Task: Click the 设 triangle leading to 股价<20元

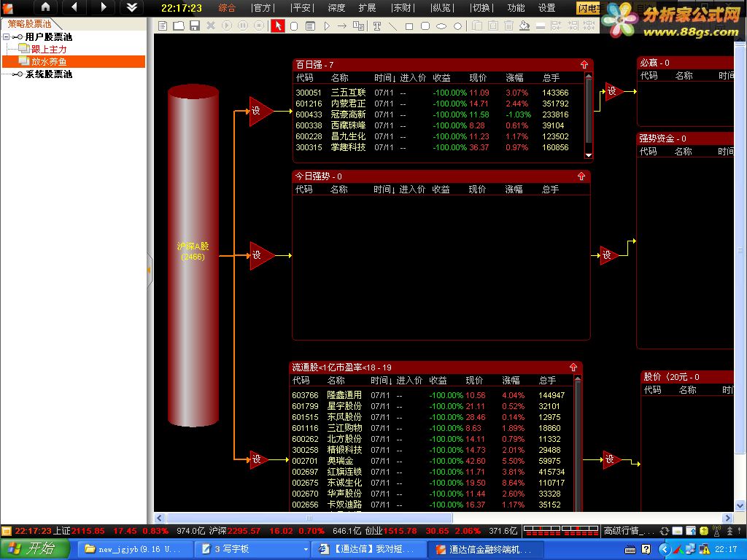Action: coord(611,459)
